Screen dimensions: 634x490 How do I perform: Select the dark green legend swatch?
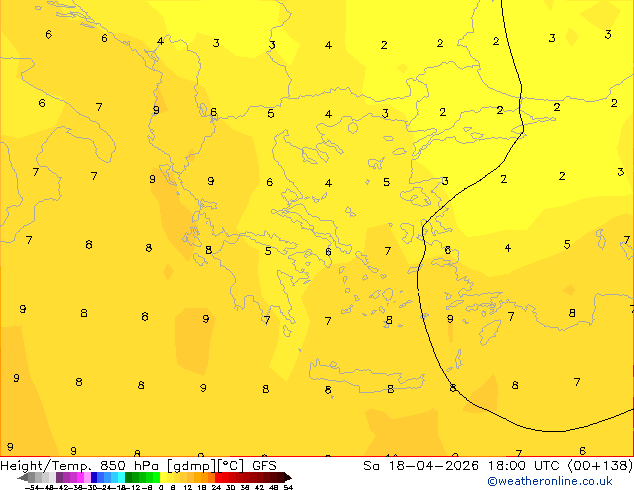129,478
